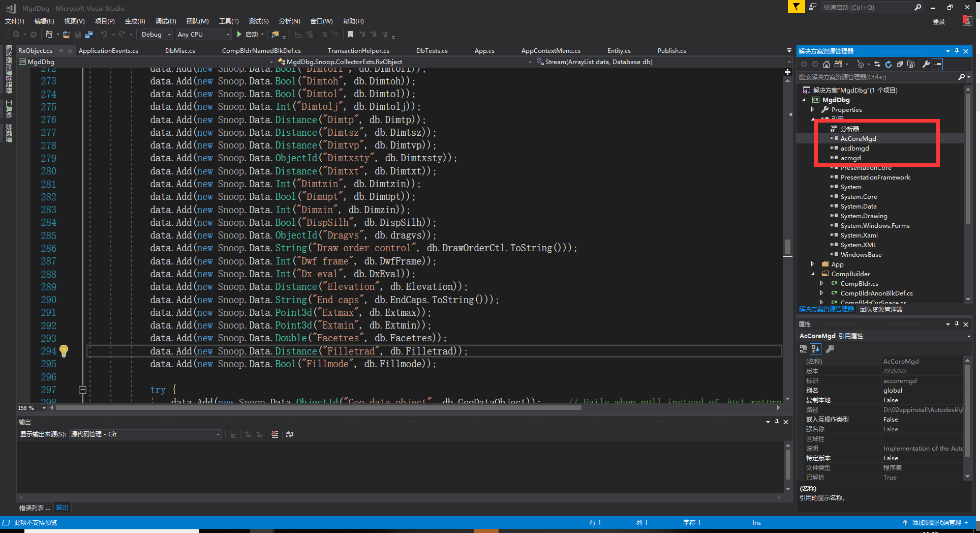Open the 文件(F) menu
The width and height of the screenshot is (980, 533).
pyautogui.click(x=15, y=21)
